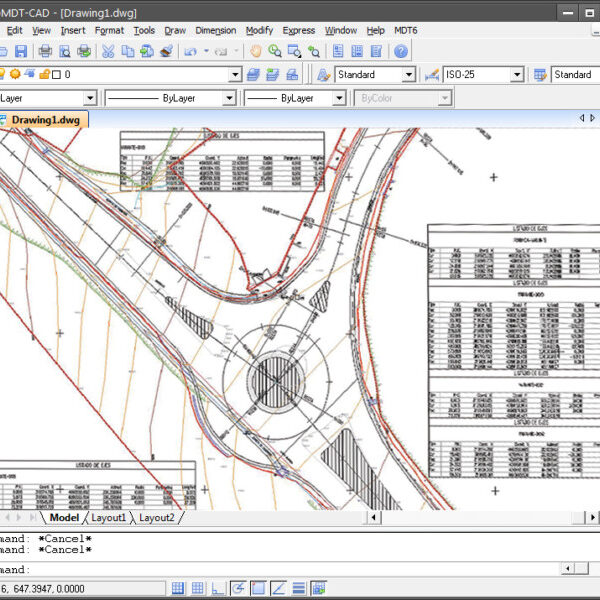The image size is (600, 600).
Task: Open the ISO-25 dimension style dropdown
Action: [x=517, y=75]
